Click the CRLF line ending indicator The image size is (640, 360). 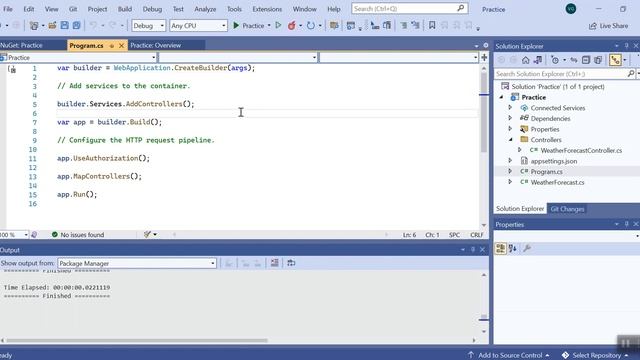coord(476,235)
